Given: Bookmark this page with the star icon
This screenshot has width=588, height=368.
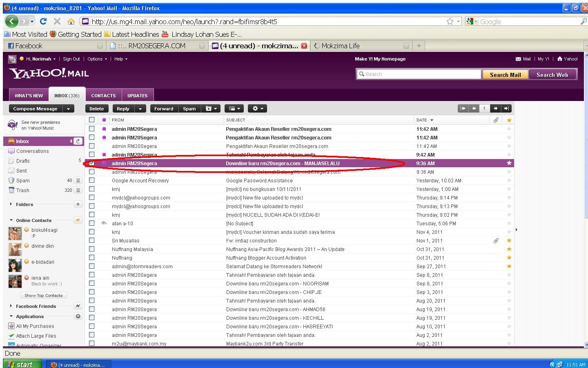Looking at the screenshot, I should tap(450, 21).
